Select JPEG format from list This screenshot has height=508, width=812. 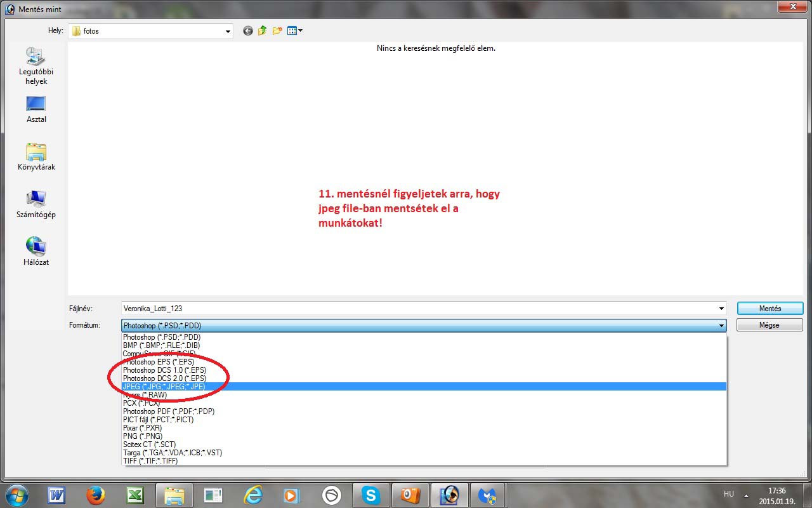164,387
